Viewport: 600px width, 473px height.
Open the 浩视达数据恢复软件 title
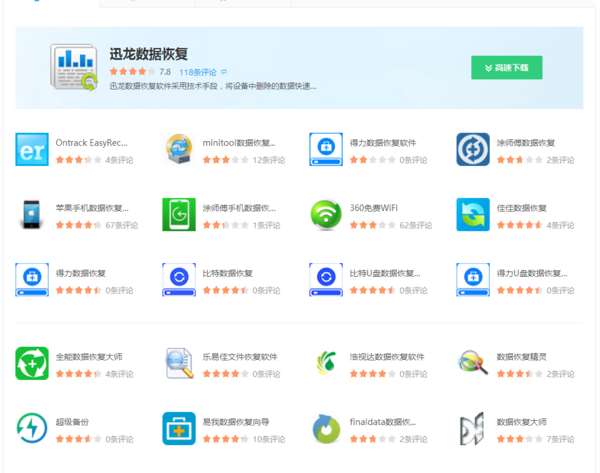coord(387,357)
